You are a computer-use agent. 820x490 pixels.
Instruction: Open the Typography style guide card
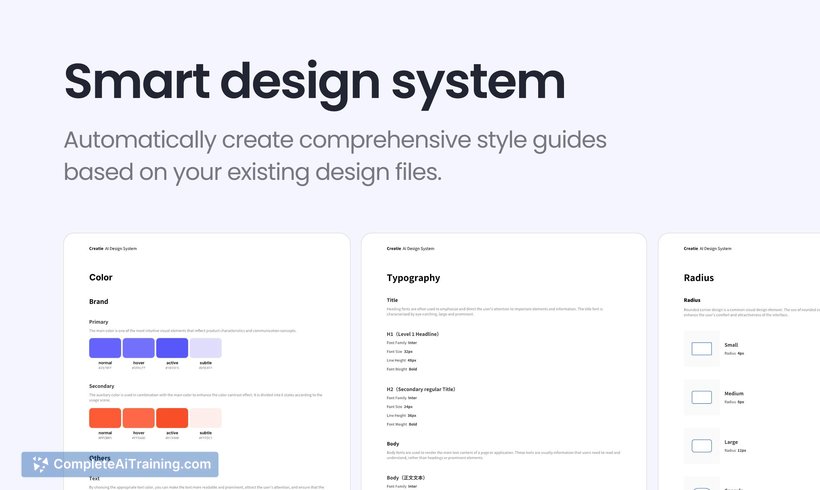(504, 362)
